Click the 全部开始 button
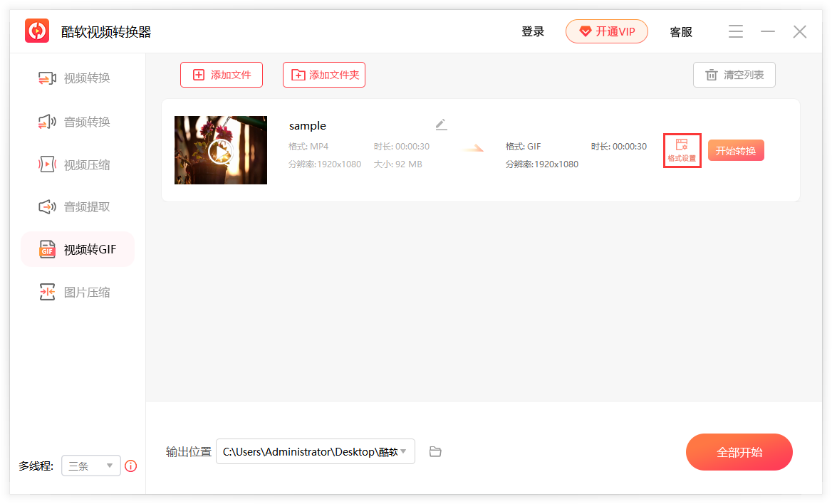 739,452
